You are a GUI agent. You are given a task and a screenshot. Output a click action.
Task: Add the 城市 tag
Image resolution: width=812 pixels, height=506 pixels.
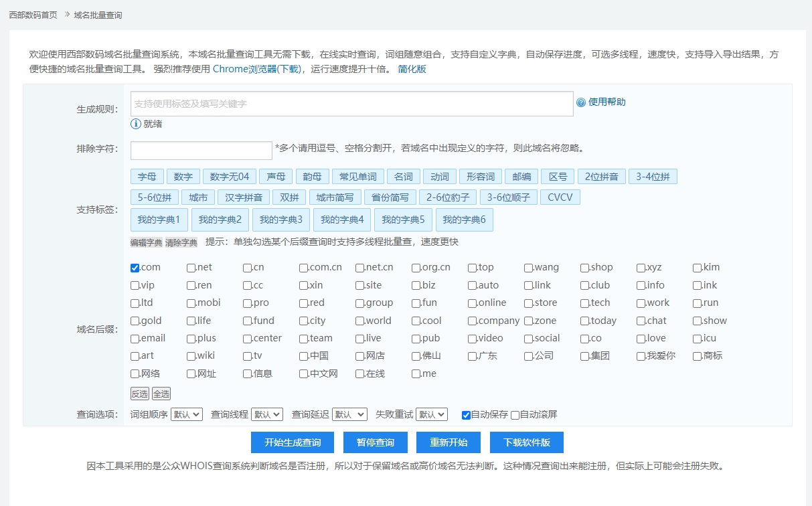pos(198,197)
